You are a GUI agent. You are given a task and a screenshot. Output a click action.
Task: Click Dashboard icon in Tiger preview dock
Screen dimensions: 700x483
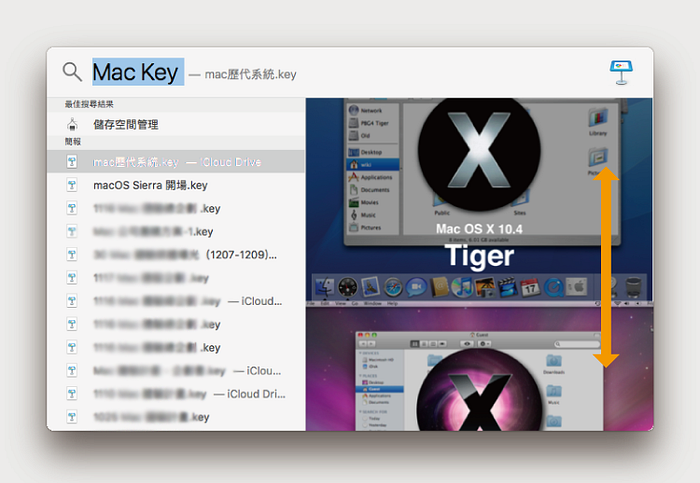click(347, 287)
